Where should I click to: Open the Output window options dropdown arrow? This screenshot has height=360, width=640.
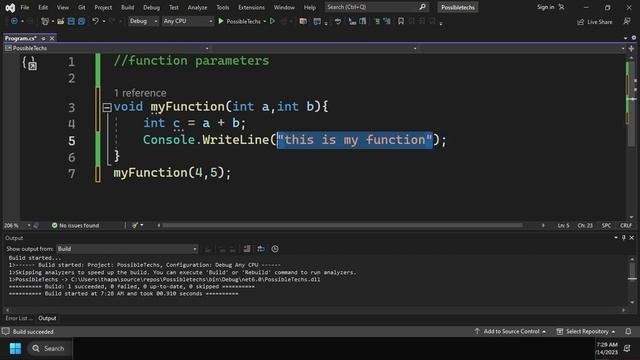pos(616,238)
